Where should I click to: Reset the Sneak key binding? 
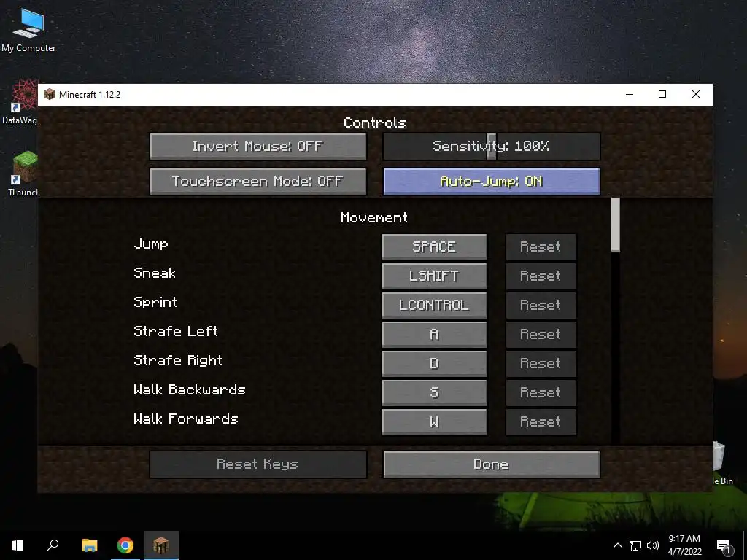click(541, 276)
